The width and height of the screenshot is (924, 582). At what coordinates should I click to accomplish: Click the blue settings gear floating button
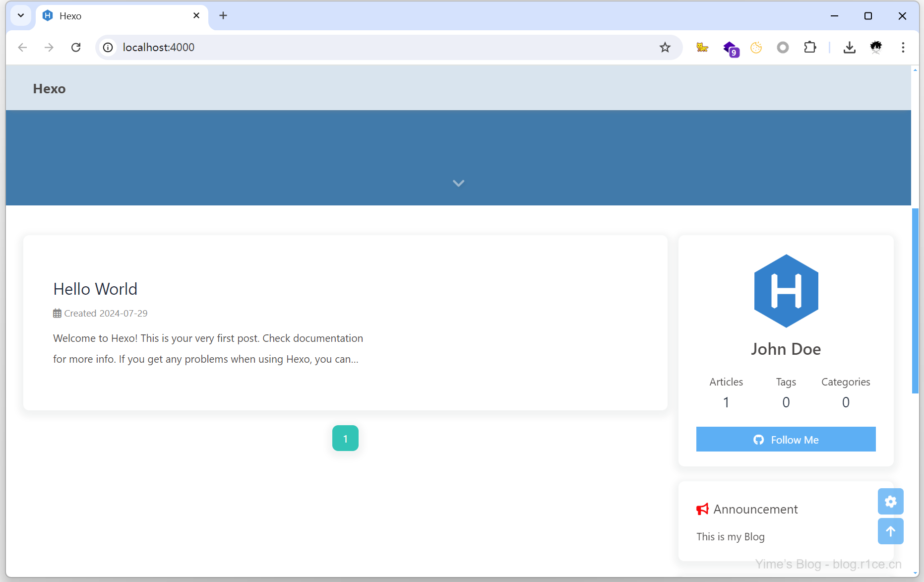[x=890, y=502]
